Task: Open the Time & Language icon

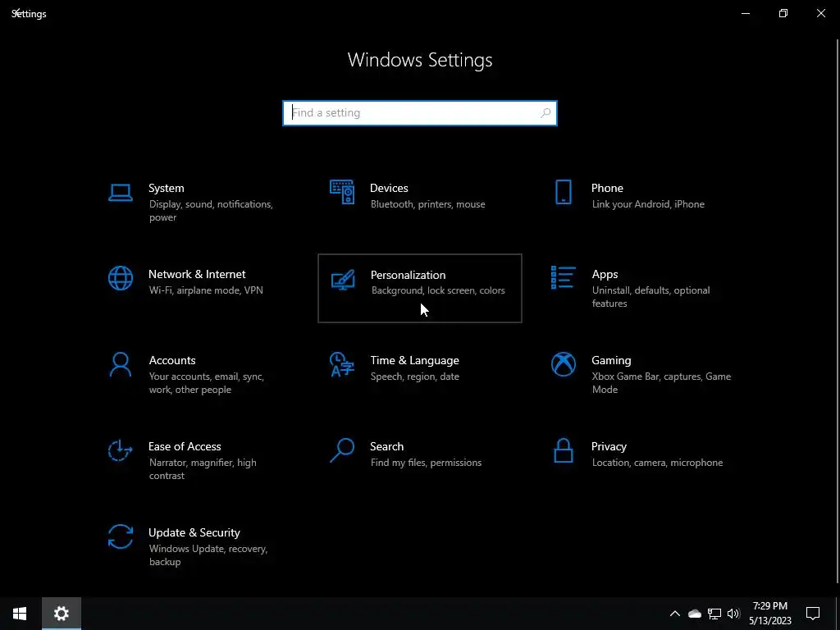Action: (342, 364)
